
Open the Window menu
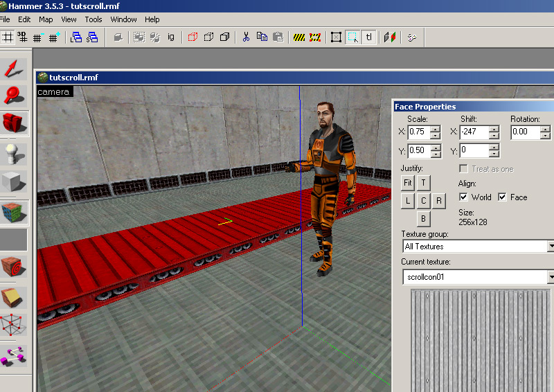pos(124,19)
